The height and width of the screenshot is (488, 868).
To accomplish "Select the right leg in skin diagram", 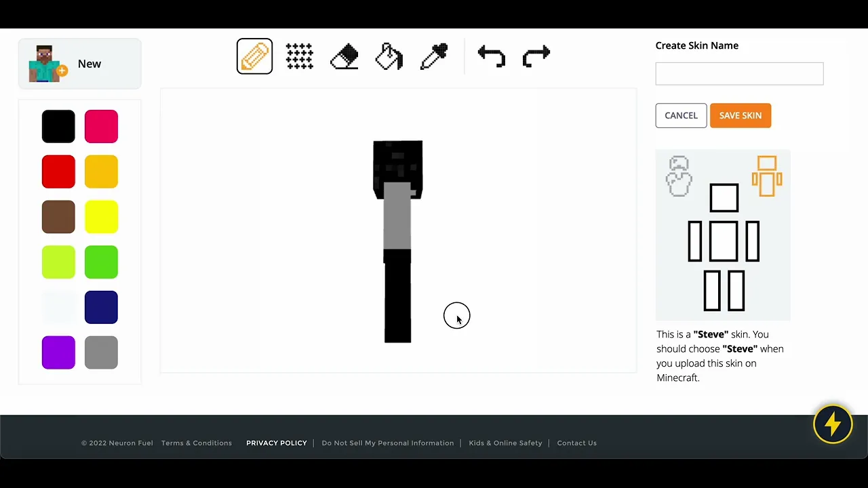I will point(736,291).
